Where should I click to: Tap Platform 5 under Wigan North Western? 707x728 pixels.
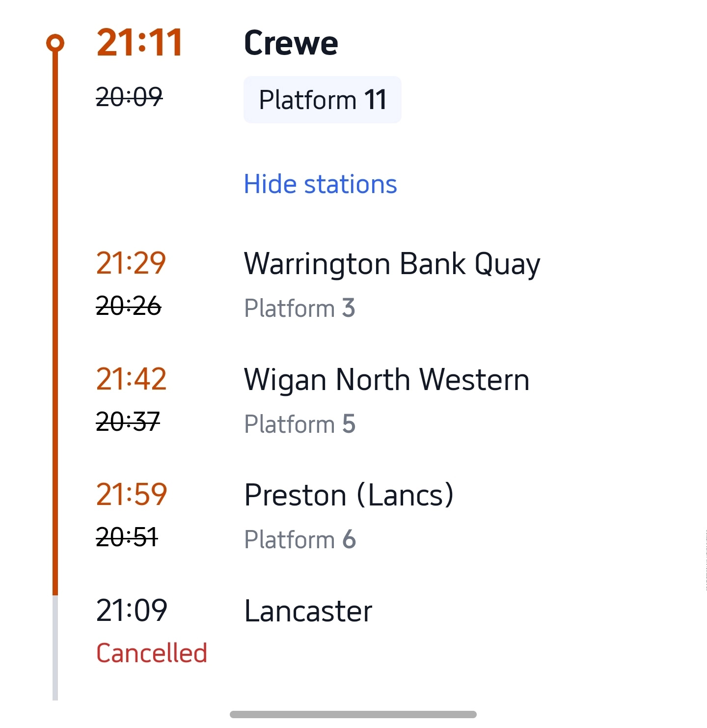pyautogui.click(x=299, y=424)
